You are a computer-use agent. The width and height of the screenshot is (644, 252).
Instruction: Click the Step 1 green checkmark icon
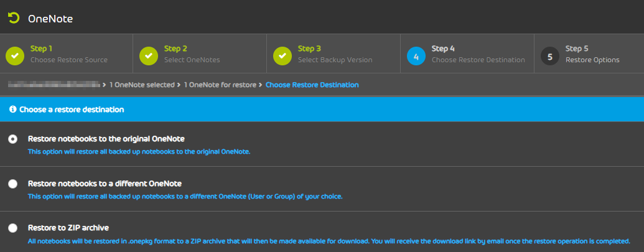pos(15,55)
